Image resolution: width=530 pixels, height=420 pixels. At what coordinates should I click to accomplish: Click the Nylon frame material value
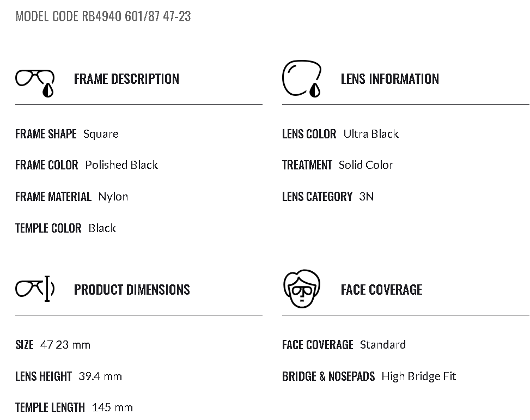(113, 197)
